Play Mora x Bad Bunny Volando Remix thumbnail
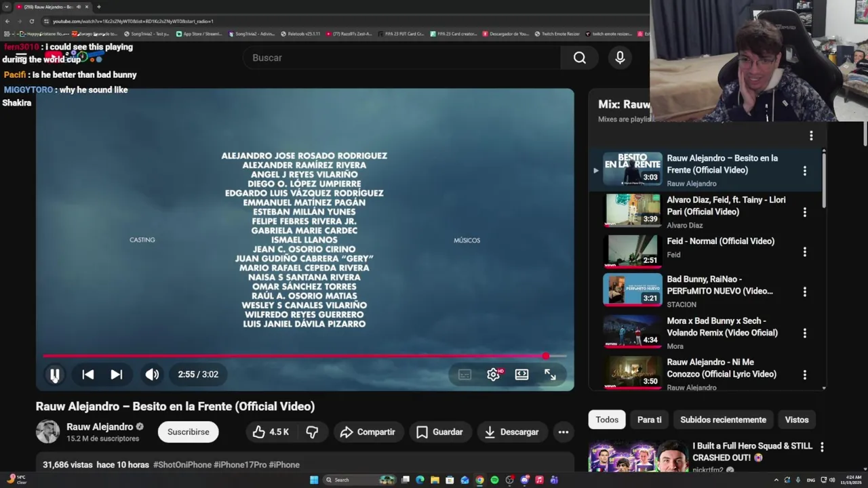868x488 pixels. 633,331
